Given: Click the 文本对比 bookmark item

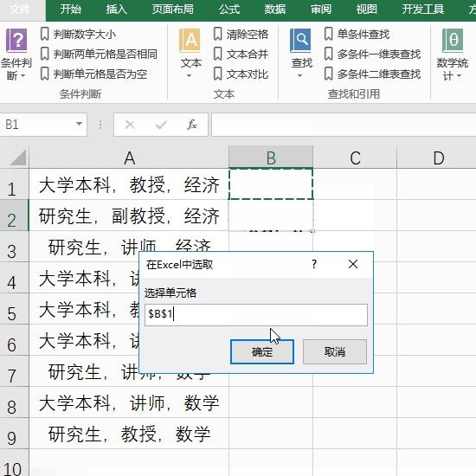Looking at the screenshot, I should pyautogui.click(x=241, y=74).
